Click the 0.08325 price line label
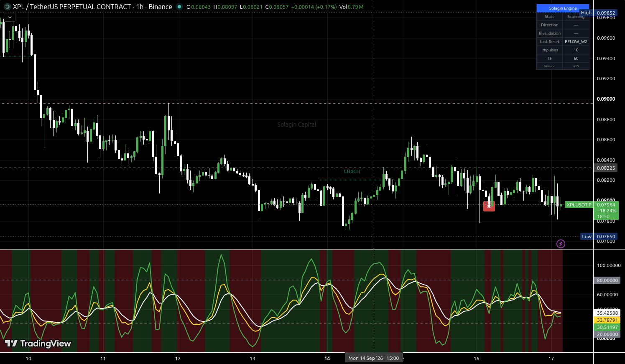This screenshot has height=364, width=625. [606, 168]
